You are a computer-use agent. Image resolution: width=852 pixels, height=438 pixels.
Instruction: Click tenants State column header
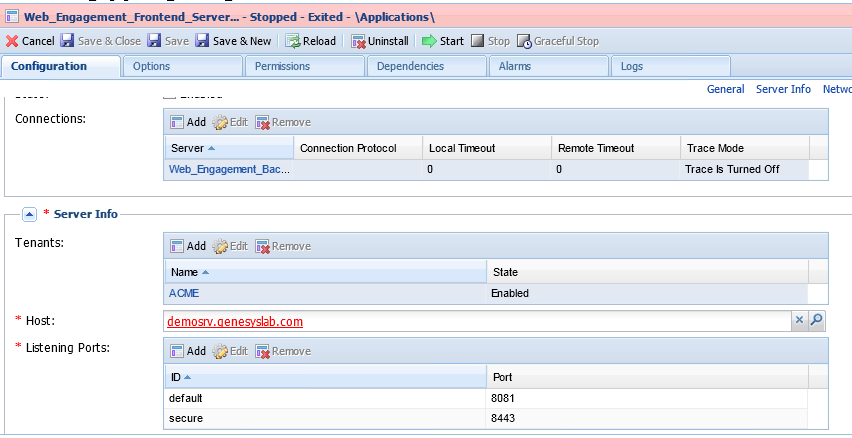pos(647,272)
